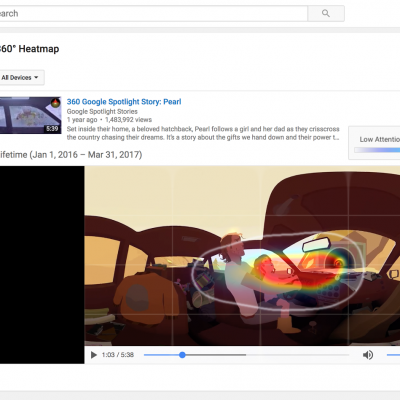The width and height of the screenshot is (400, 400).
Task: Click the Google Spotlight Stories channel name
Action: click(x=102, y=111)
